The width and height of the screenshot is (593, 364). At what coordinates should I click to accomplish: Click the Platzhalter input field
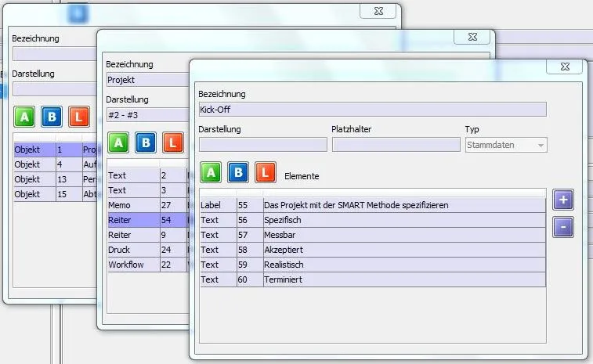(396, 145)
